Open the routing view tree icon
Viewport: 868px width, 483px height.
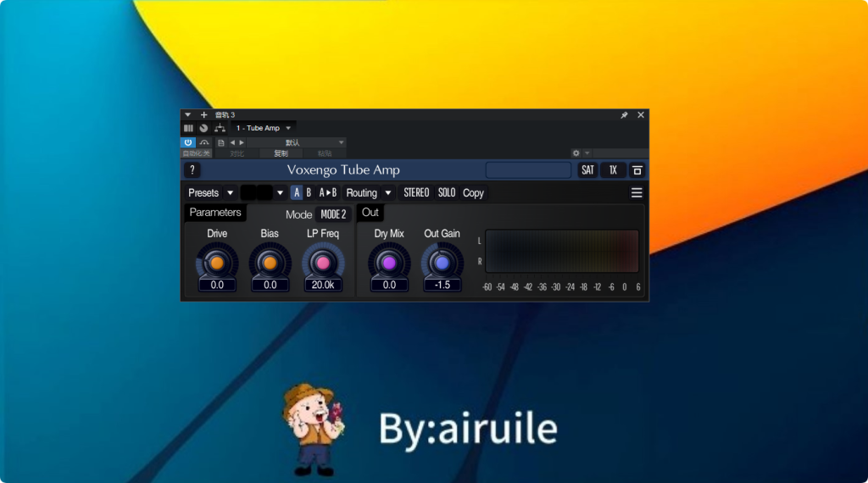tap(220, 128)
